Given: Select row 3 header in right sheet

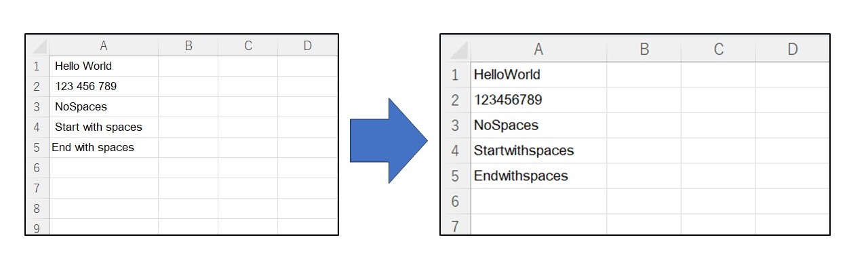Looking at the screenshot, I should click(456, 125).
